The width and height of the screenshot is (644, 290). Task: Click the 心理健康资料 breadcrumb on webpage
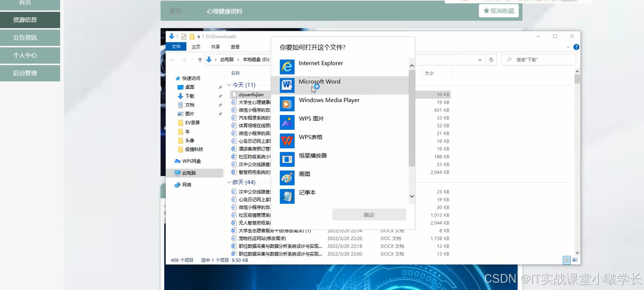(224, 12)
